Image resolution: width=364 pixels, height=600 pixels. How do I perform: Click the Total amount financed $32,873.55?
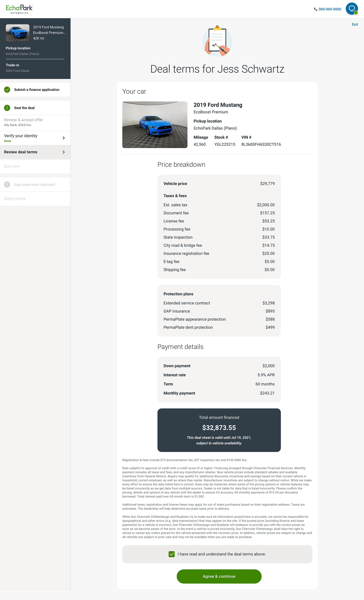219,428
